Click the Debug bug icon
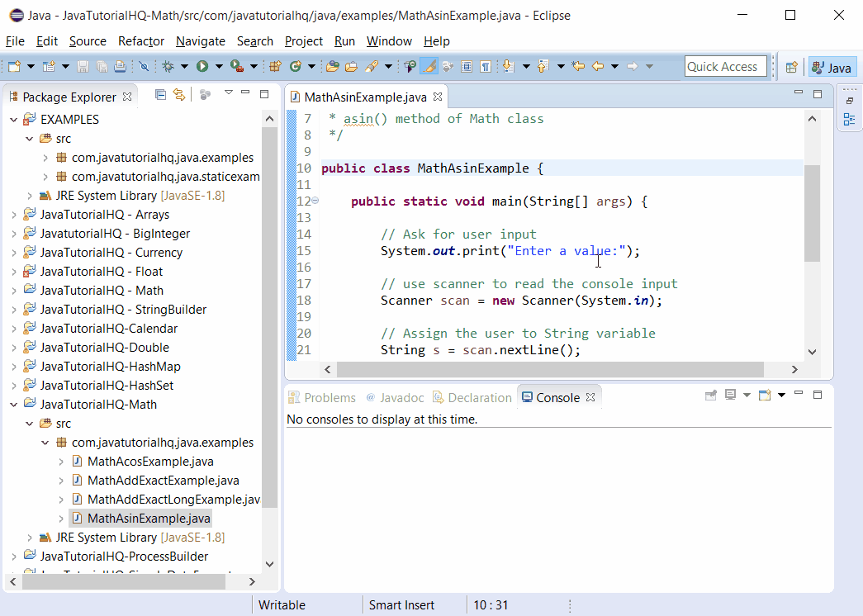 168,67
